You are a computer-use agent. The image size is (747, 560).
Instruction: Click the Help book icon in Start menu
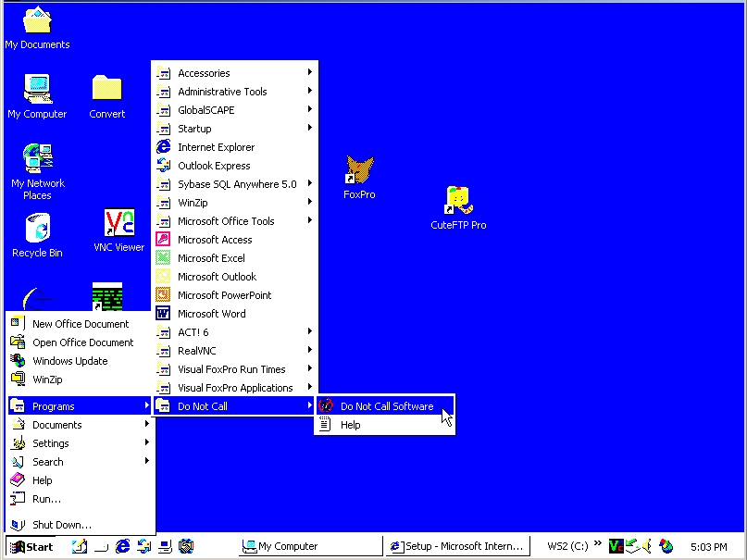pyautogui.click(x=18, y=480)
